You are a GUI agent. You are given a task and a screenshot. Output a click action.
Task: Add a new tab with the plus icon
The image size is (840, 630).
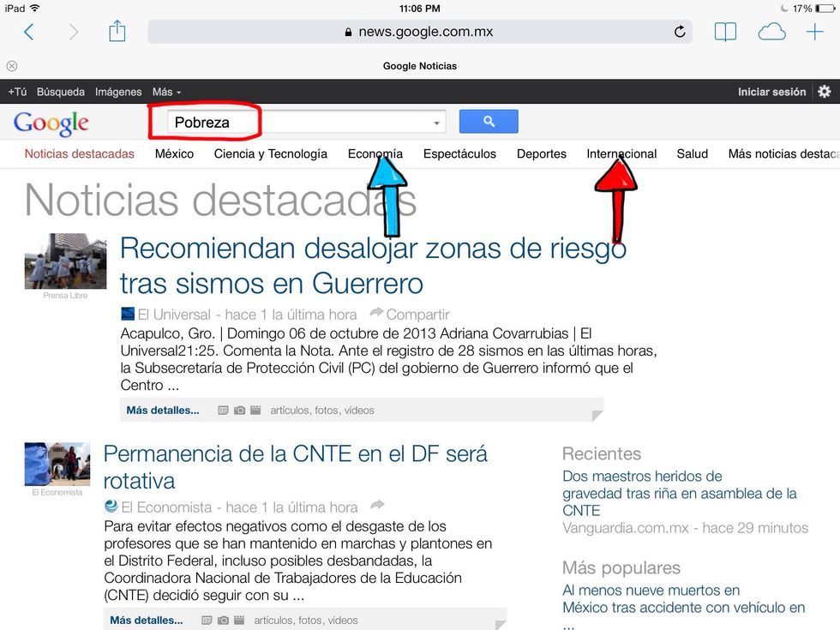(x=814, y=32)
